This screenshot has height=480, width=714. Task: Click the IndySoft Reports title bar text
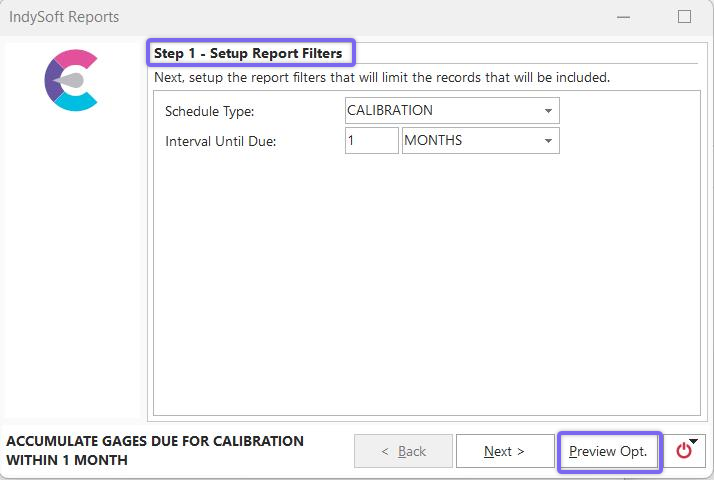click(x=63, y=17)
